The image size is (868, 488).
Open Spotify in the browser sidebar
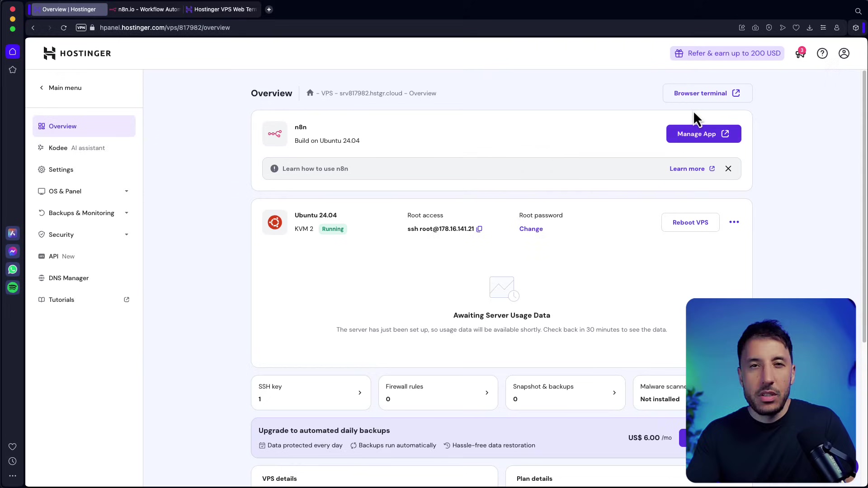tap(13, 287)
